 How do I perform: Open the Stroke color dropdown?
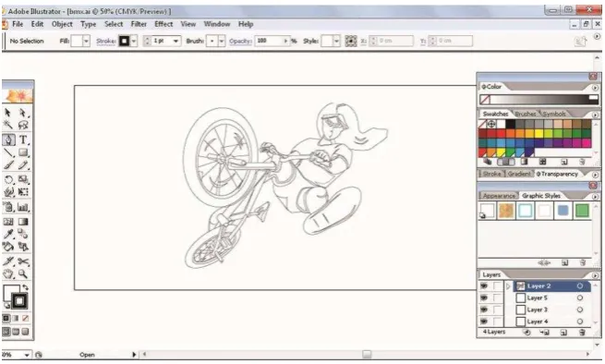[x=134, y=41]
